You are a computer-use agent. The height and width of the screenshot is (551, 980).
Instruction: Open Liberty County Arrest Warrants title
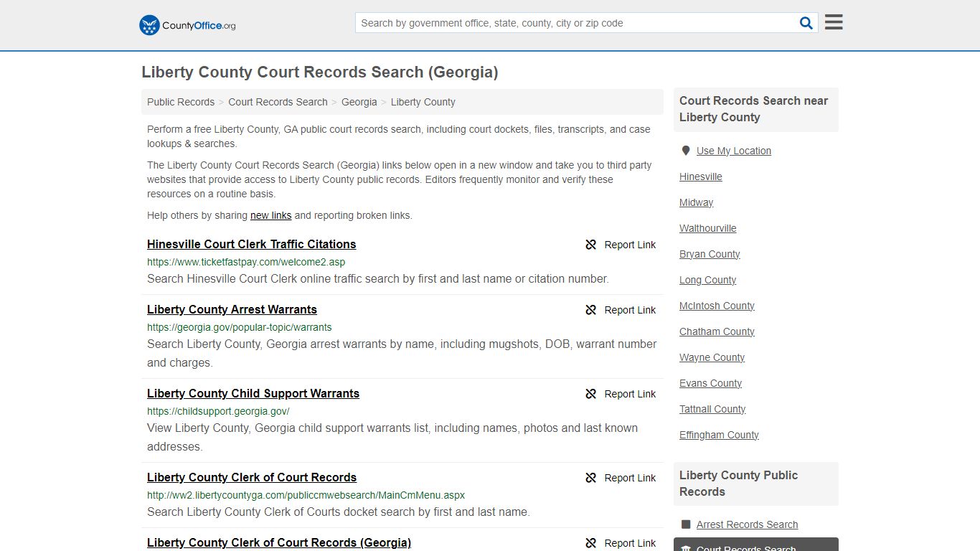click(232, 309)
